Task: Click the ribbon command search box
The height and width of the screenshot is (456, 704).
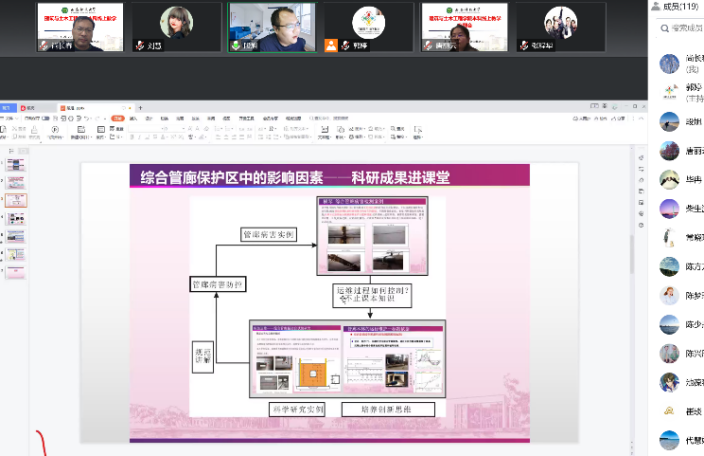Action: (x=329, y=118)
